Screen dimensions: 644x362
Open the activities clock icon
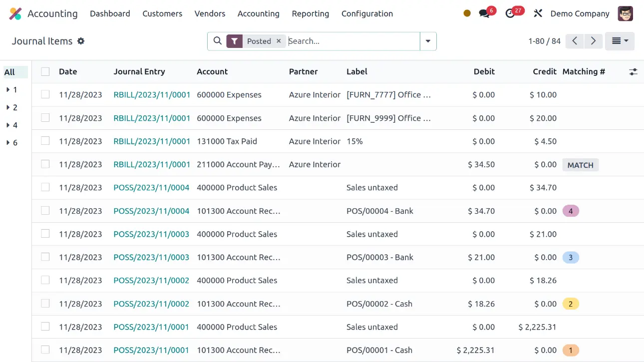(510, 14)
